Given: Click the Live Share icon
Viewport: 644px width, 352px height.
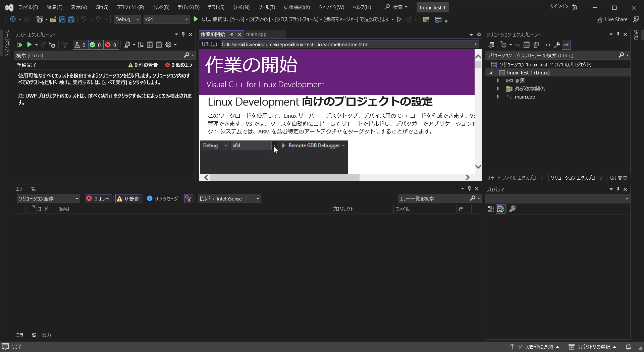Looking at the screenshot, I should [612, 19].
